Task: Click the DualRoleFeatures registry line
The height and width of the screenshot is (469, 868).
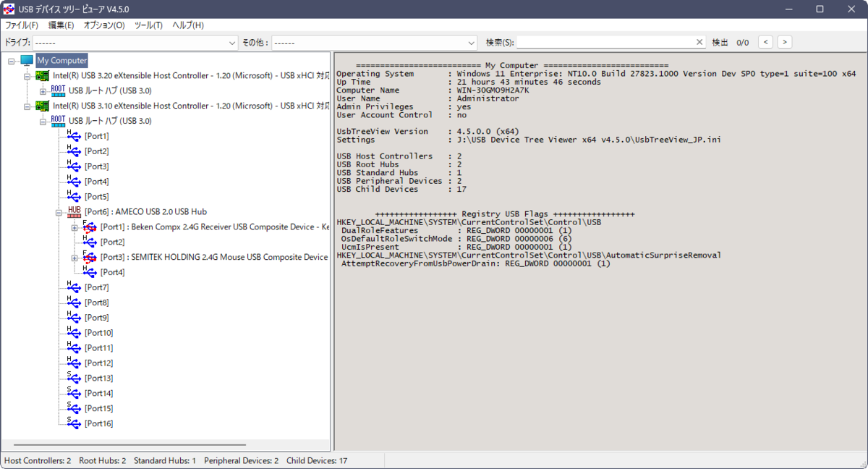Action: (x=456, y=231)
